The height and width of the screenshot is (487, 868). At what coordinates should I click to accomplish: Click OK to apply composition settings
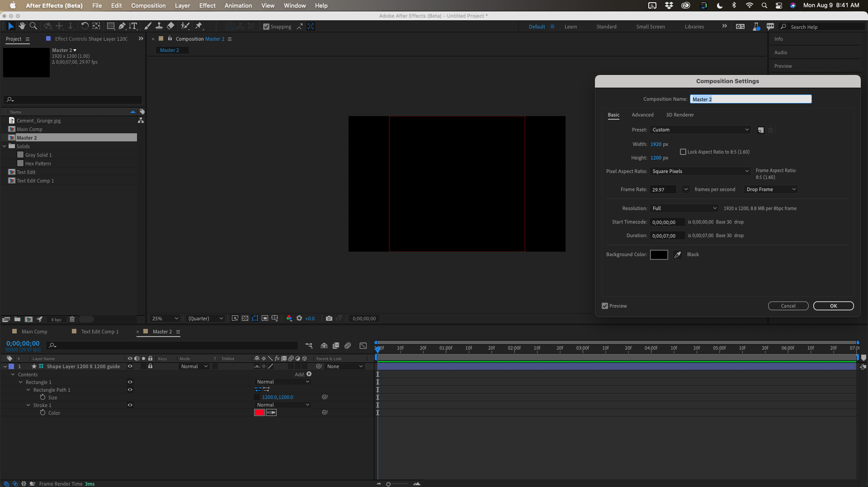[833, 306]
